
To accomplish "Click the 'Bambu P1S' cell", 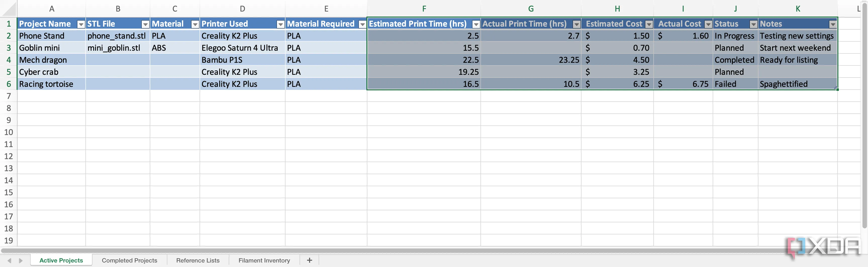I will (x=243, y=60).
